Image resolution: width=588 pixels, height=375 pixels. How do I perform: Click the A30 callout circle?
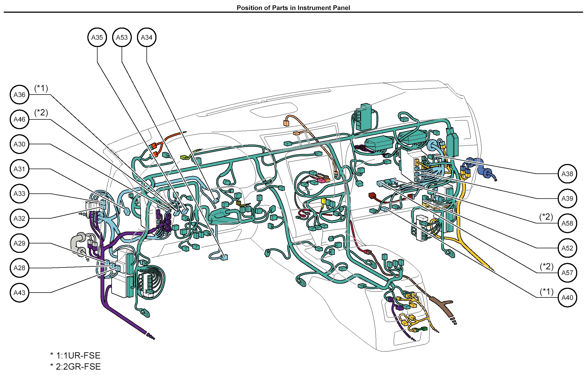pos(19,144)
